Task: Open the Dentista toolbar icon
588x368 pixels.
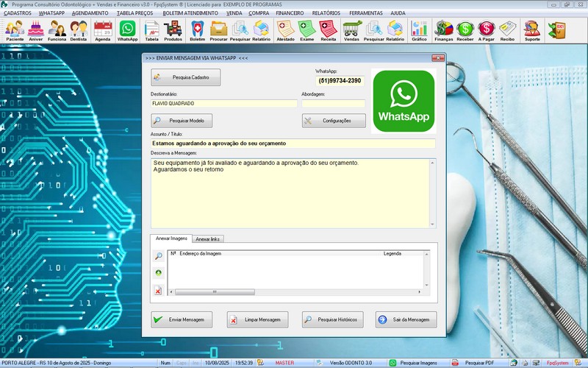Action: pyautogui.click(x=79, y=29)
